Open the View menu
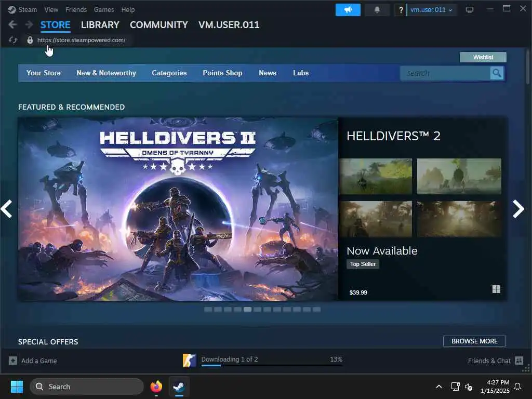Screen dimensions: 532x399 [51, 9]
